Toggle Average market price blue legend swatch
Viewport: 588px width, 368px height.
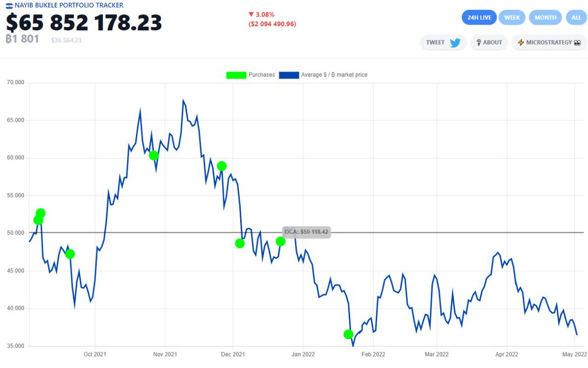click(289, 75)
